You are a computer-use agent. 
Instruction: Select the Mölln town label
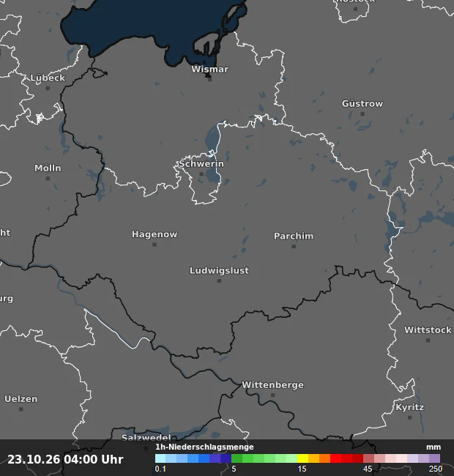coord(48,168)
